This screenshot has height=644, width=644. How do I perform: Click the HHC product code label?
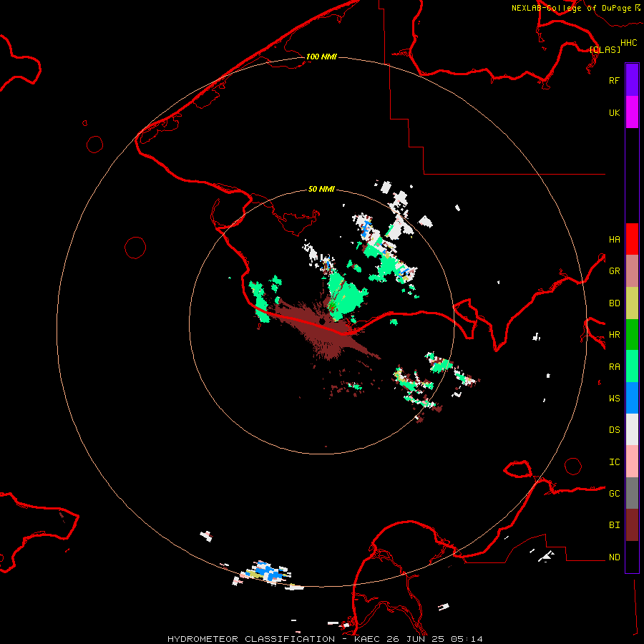coord(628,43)
